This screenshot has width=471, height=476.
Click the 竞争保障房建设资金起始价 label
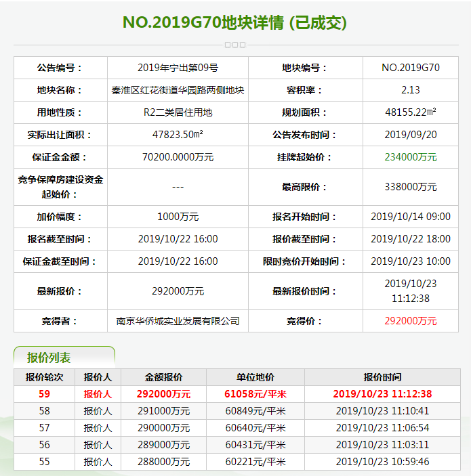click(60, 187)
